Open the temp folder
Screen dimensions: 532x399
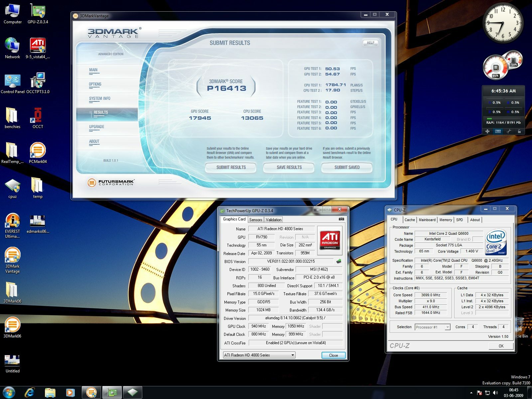[x=38, y=188]
